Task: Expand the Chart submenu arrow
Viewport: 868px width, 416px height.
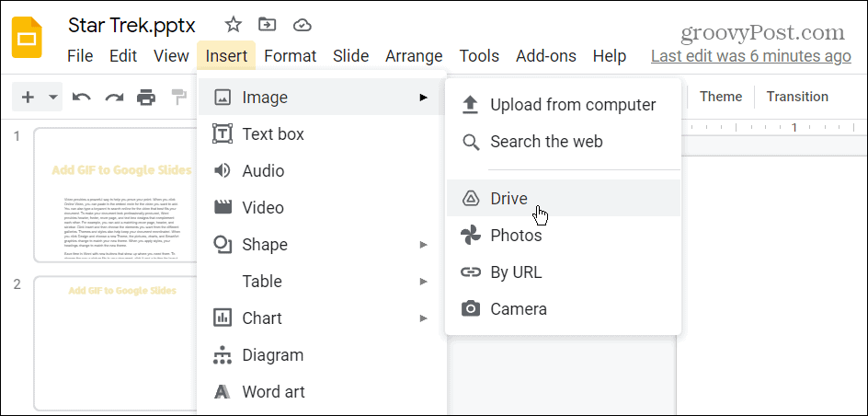Action: click(x=424, y=318)
